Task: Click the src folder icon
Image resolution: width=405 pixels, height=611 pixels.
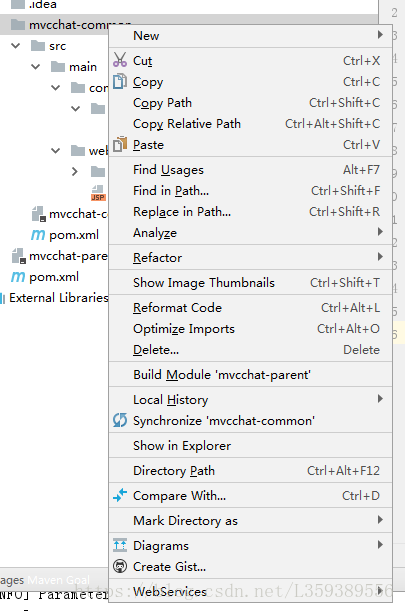Action: click(38, 46)
